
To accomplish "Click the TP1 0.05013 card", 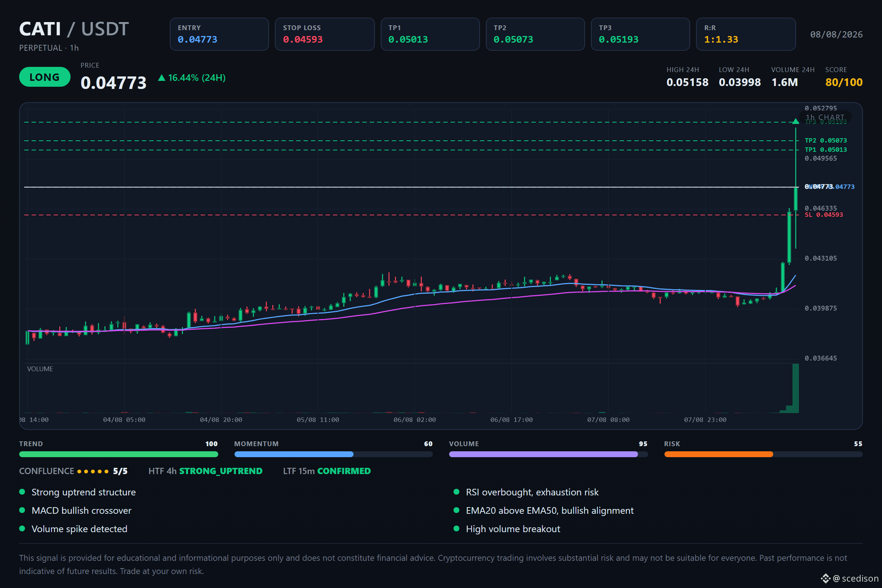I will click(x=430, y=34).
